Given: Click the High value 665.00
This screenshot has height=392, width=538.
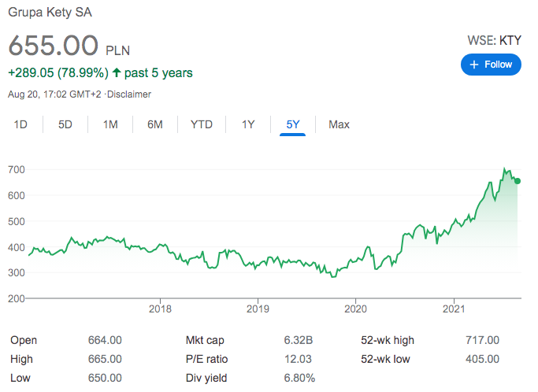Looking at the screenshot, I should coord(105,359).
